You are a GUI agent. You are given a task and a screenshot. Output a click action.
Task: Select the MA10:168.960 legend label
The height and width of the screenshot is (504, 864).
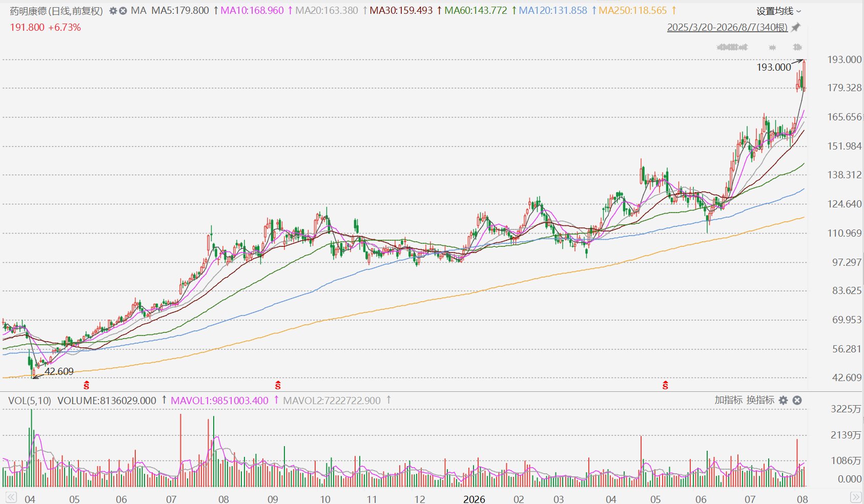tap(252, 10)
